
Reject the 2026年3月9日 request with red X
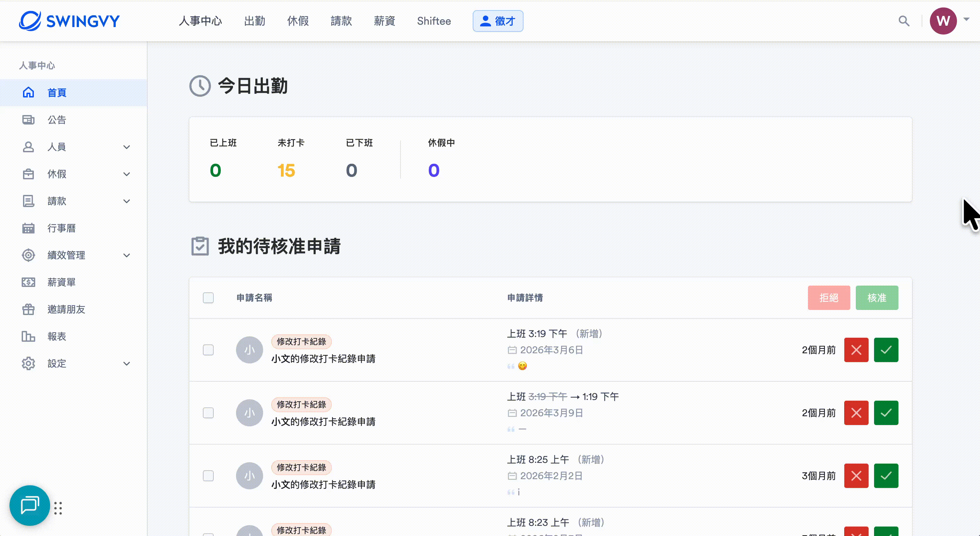pyautogui.click(x=856, y=413)
